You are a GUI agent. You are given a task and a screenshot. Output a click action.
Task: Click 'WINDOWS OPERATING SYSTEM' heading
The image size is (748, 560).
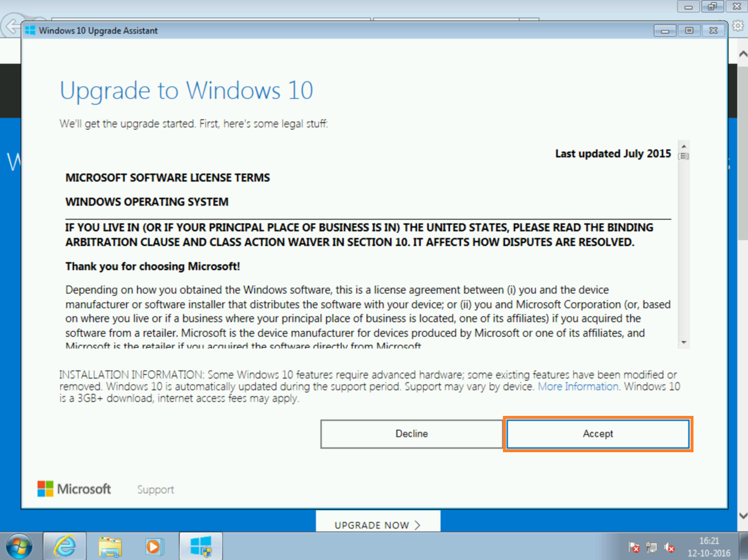[147, 202]
